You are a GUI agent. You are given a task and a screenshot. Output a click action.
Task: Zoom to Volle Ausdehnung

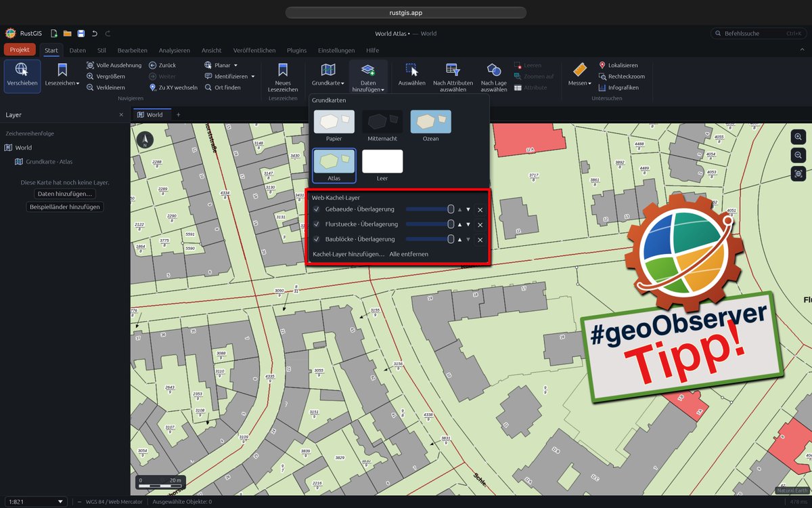click(x=114, y=65)
